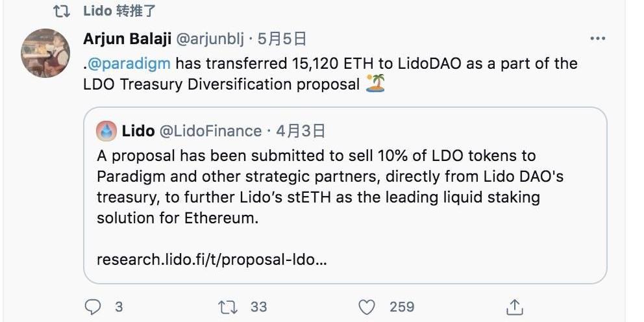Like the tweet with the heart icon
The image size is (644, 322).
tap(367, 306)
